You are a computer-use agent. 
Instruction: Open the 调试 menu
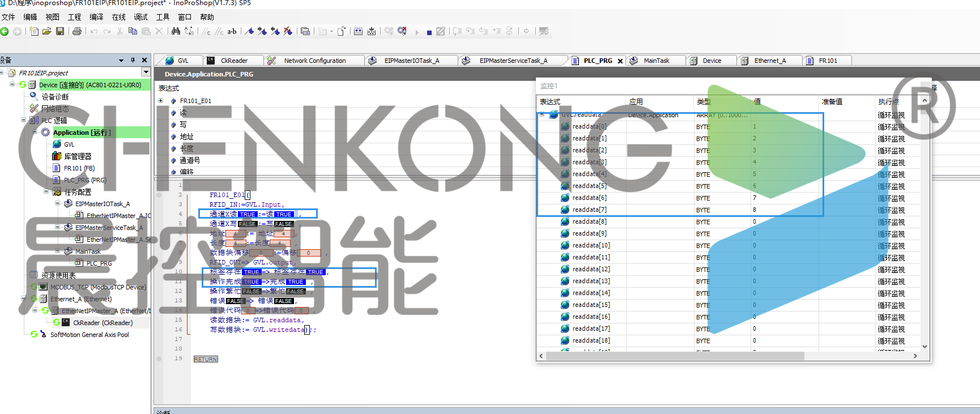(x=140, y=17)
